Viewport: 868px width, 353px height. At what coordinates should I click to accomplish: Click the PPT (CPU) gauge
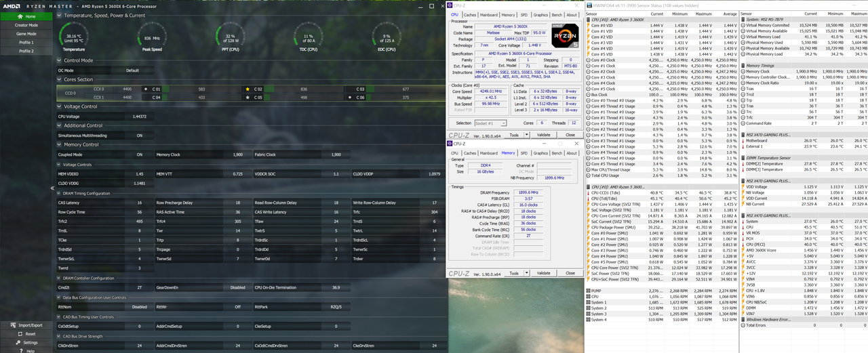pos(229,37)
